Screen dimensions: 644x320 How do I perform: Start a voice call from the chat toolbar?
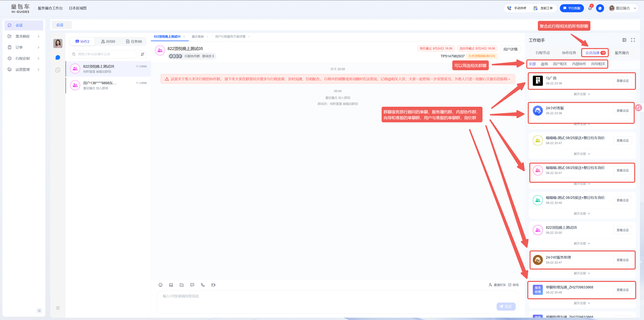(x=203, y=285)
